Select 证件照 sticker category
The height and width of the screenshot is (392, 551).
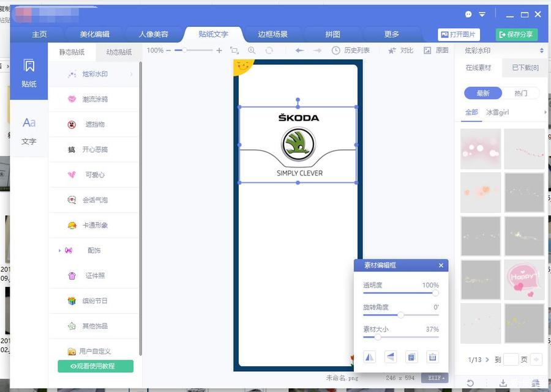(x=94, y=276)
